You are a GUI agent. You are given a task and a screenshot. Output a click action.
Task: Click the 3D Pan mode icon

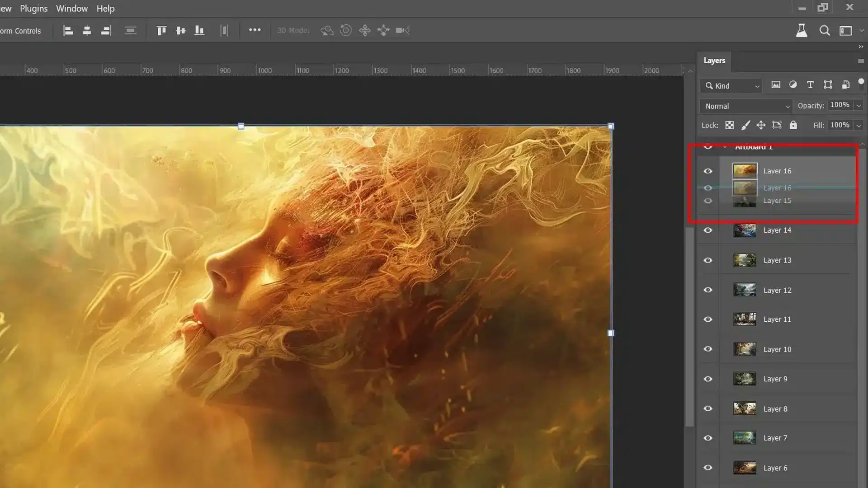[365, 30]
